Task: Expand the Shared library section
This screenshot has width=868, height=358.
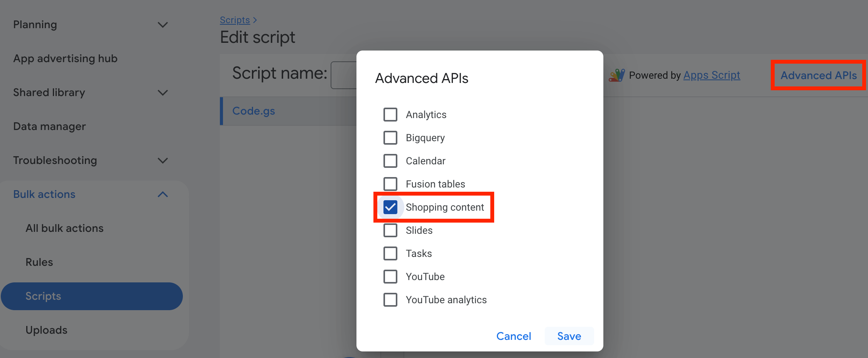Action: pyautogui.click(x=163, y=93)
